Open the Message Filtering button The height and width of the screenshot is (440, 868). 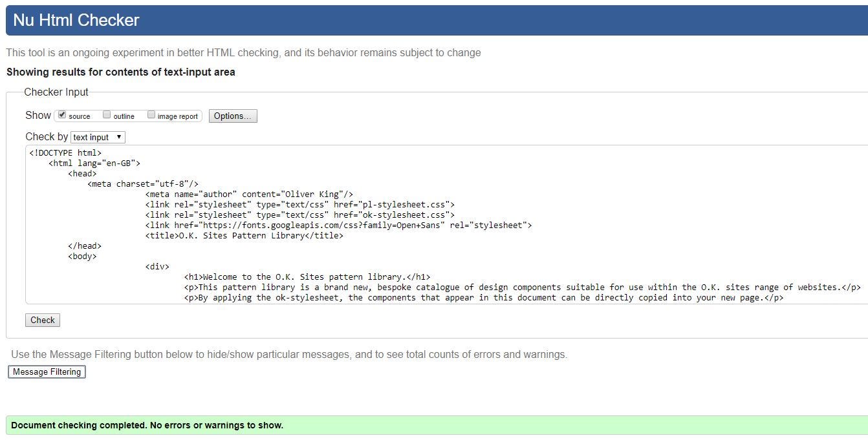point(47,372)
